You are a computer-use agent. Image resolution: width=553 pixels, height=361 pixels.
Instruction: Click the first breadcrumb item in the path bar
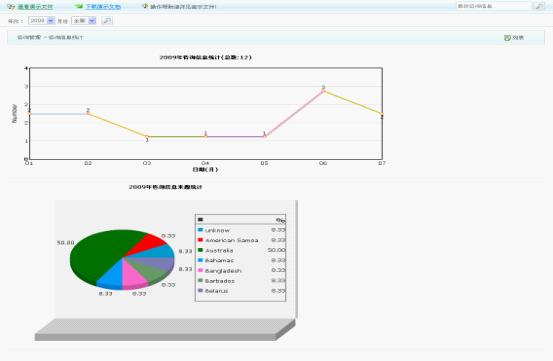[29, 37]
